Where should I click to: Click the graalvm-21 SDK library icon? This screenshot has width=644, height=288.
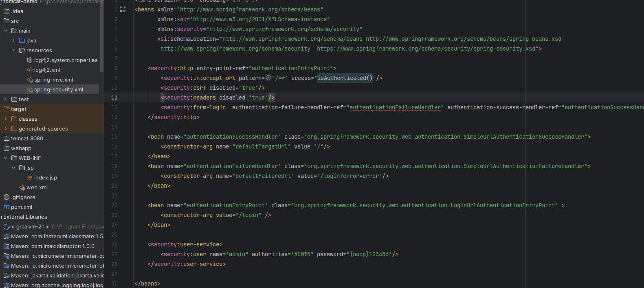click(7, 226)
